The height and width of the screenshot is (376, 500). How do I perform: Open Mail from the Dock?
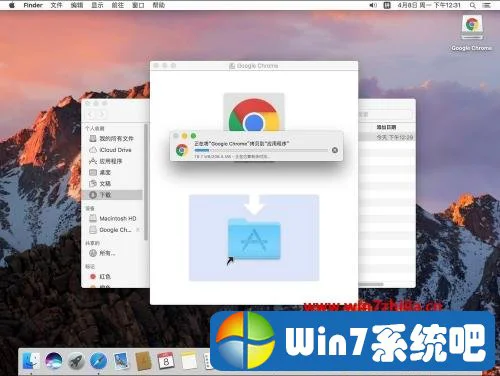pyautogui.click(x=121, y=361)
